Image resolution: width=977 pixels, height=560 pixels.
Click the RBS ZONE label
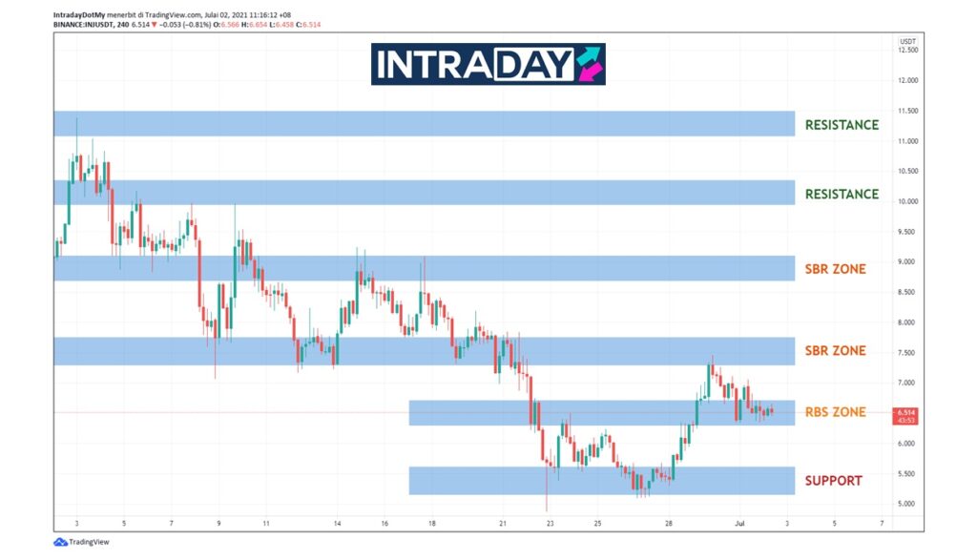click(x=836, y=412)
